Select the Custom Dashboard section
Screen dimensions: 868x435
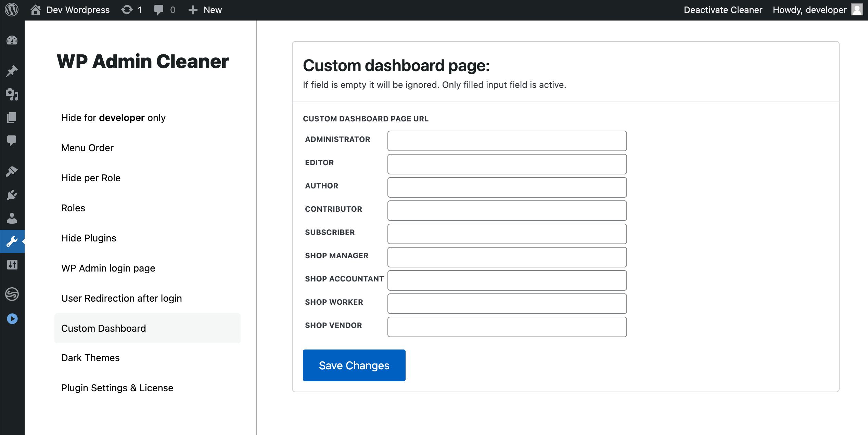[148, 328]
